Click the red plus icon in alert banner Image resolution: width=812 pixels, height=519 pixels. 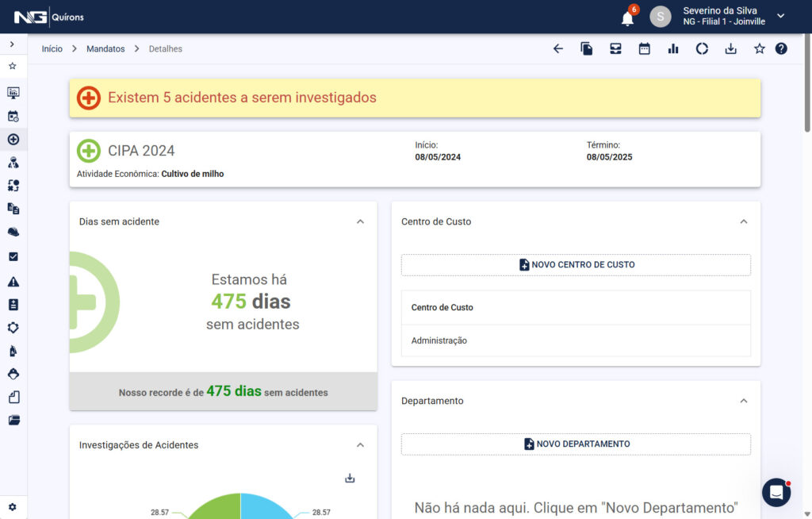(89, 98)
